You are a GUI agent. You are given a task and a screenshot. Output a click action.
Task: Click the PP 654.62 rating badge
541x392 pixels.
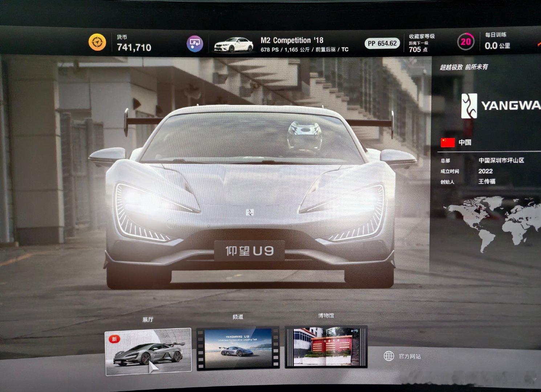[x=382, y=43]
